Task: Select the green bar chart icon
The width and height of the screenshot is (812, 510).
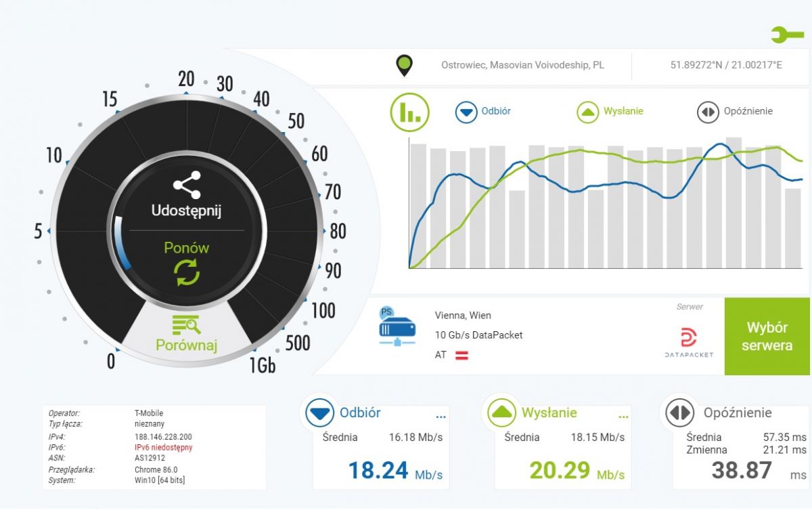Action: click(410, 112)
